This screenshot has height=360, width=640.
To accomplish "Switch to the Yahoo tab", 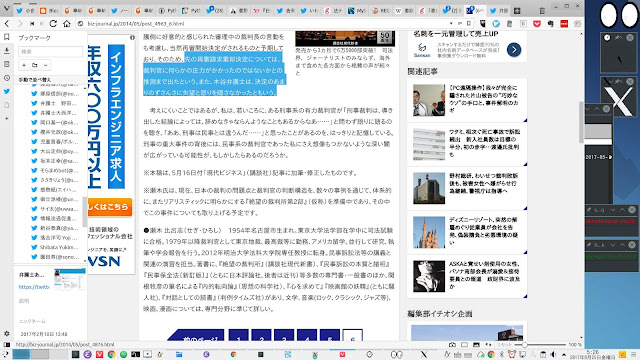I will click(262, 11).
